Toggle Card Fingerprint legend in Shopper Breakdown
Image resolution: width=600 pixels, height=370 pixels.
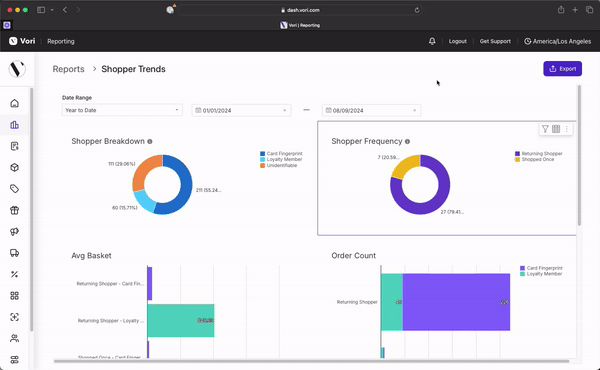click(x=281, y=153)
